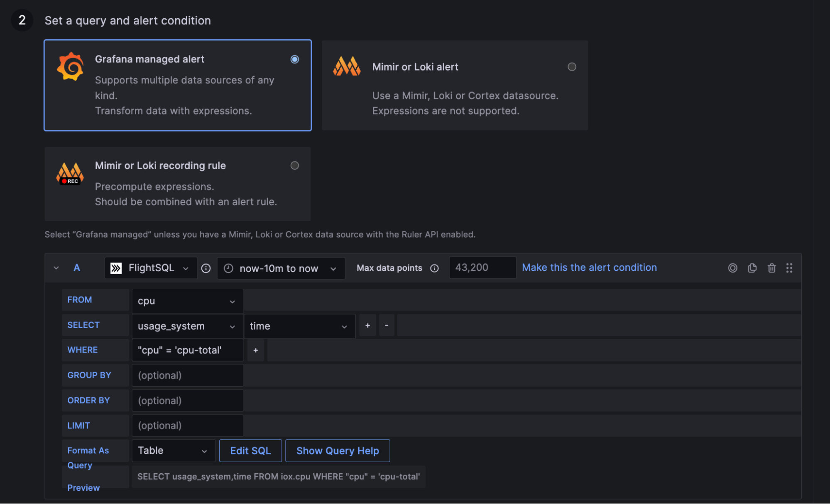Select the Mimir or Loki recording rule radio button
This screenshot has height=504, width=830.
[x=294, y=165]
